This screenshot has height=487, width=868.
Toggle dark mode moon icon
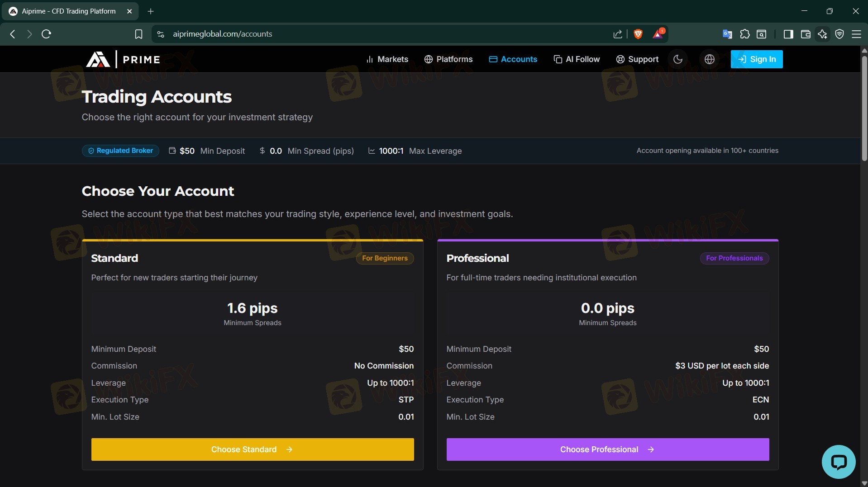[x=677, y=59]
